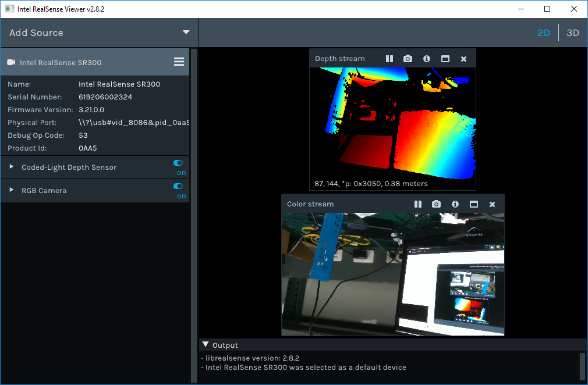Image resolution: width=588 pixels, height=385 pixels.
Task: Click the Physical Port value text
Action: [134, 122]
